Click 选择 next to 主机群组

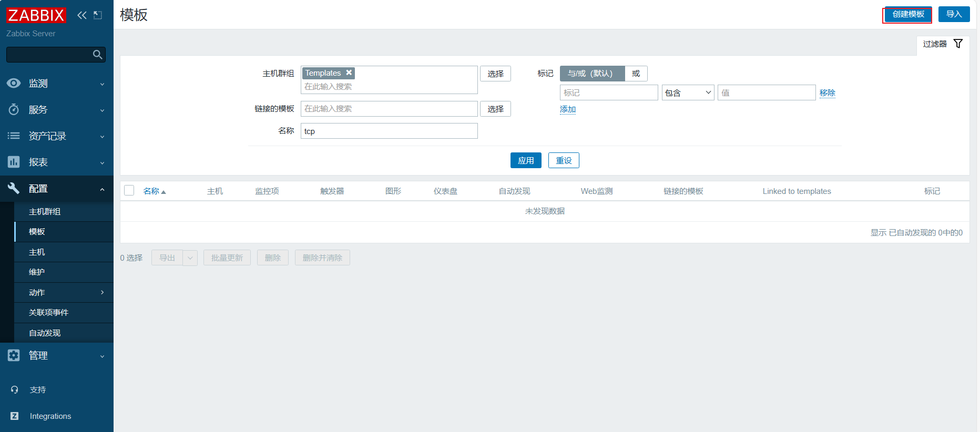(495, 74)
